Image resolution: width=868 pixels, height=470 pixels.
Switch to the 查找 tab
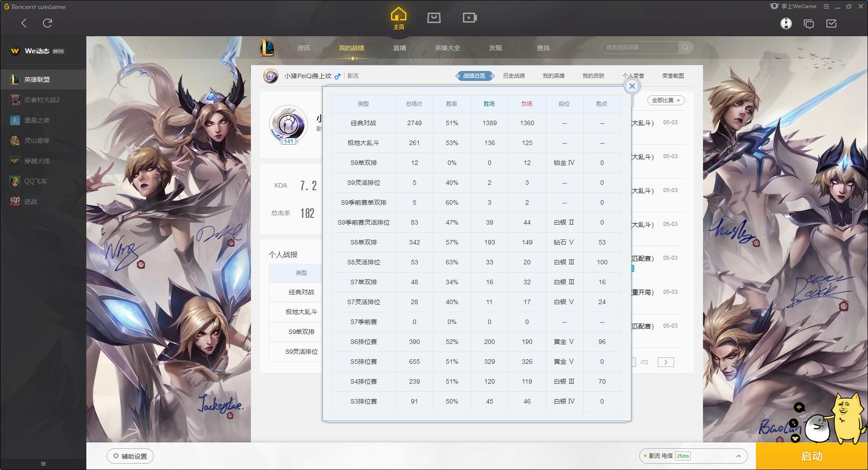tap(543, 48)
